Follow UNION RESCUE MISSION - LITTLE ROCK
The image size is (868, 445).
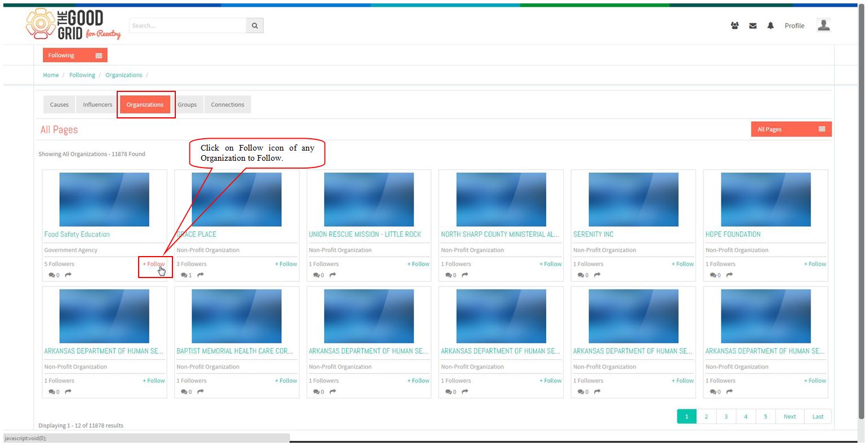[x=418, y=264]
